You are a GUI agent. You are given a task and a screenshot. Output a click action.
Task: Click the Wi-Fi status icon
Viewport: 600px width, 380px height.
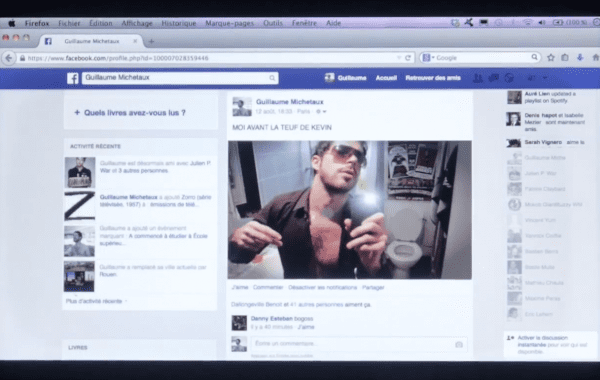pyautogui.click(x=528, y=23)
